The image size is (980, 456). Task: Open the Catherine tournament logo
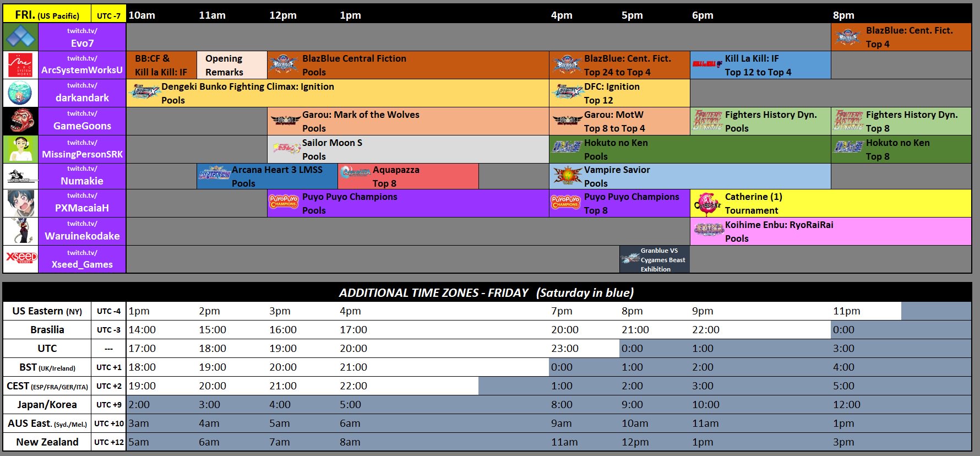[707, 204]
